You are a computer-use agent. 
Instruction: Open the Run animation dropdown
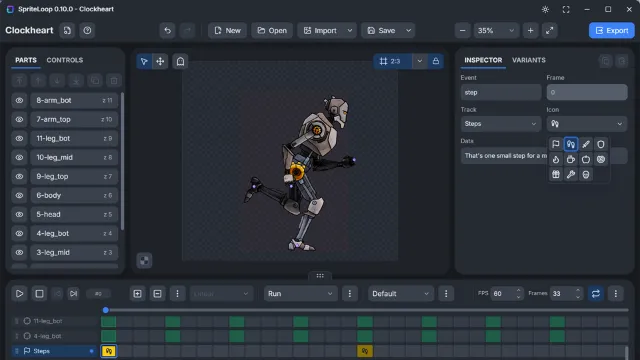pyautogui.click(x=300, y=293)
